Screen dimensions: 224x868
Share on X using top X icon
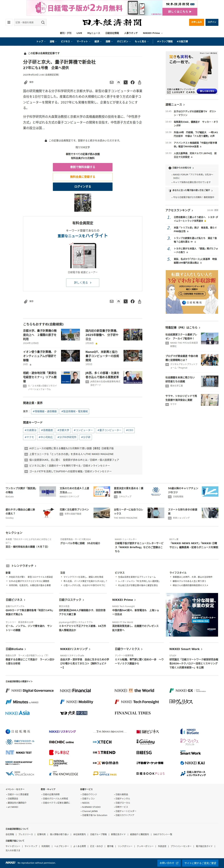(126, 82)
